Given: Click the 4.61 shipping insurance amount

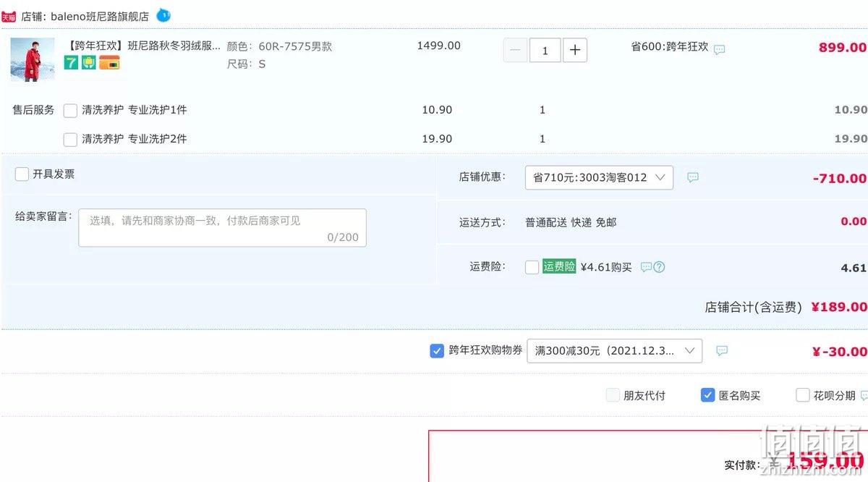Looking at the screenshot, I should (854, 268).
